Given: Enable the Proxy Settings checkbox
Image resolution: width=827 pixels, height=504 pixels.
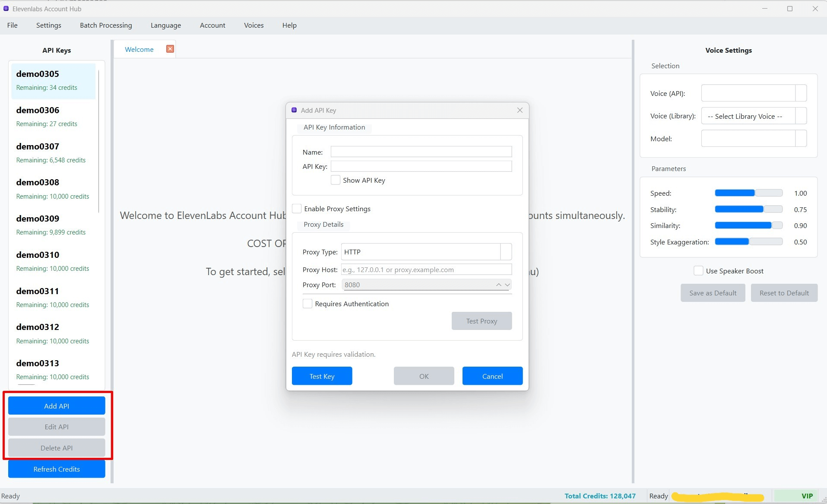Looking at the screenshot, I should tap(297, 209).
